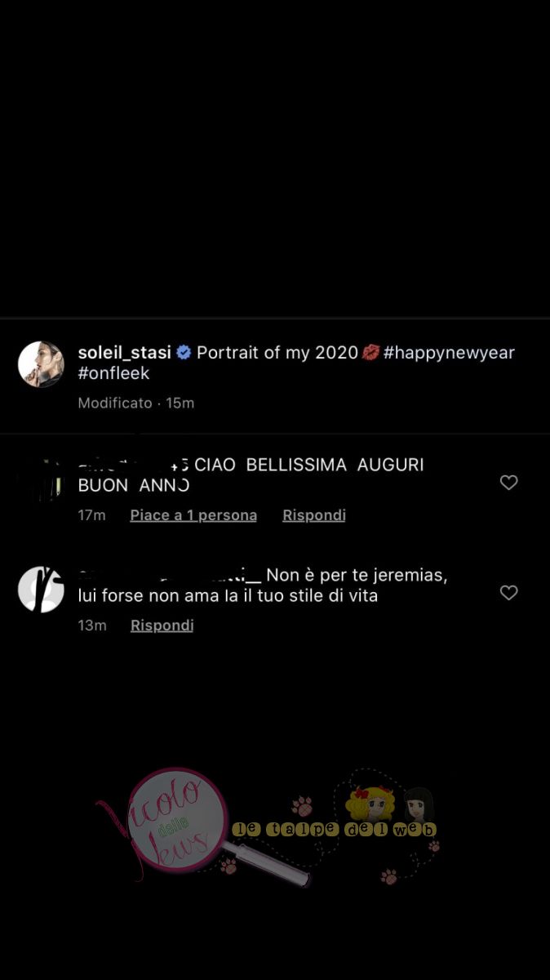
Task: Click 'le talpe del web' text logo
Action: 335,830
